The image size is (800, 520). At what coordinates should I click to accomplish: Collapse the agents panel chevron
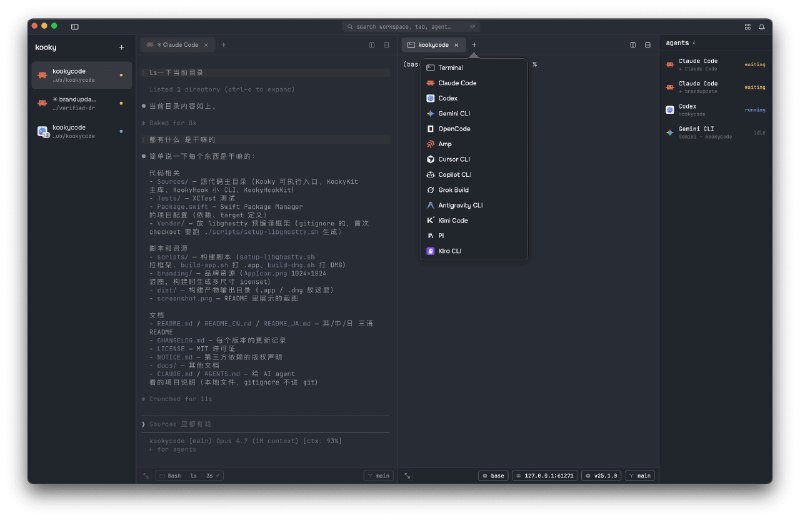click(694, 43)
